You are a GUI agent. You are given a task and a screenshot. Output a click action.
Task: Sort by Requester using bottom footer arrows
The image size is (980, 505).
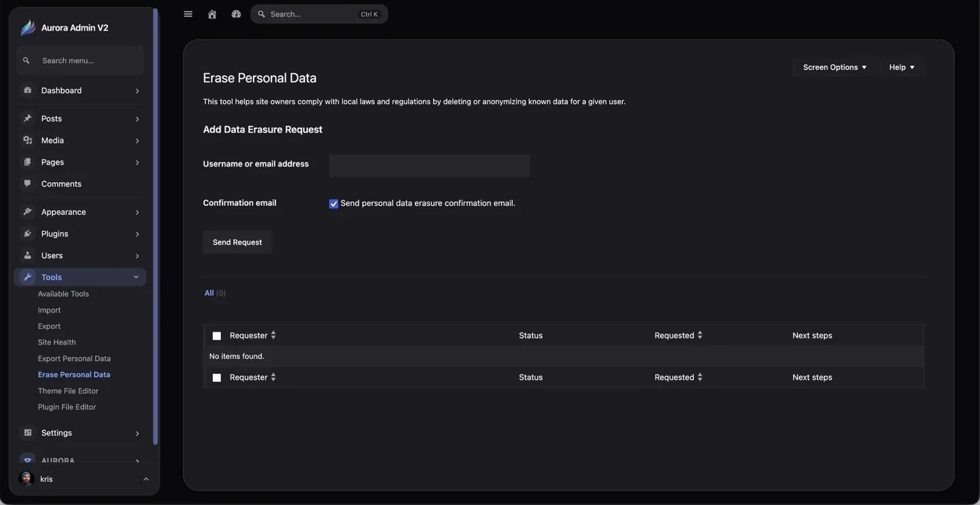273,377
